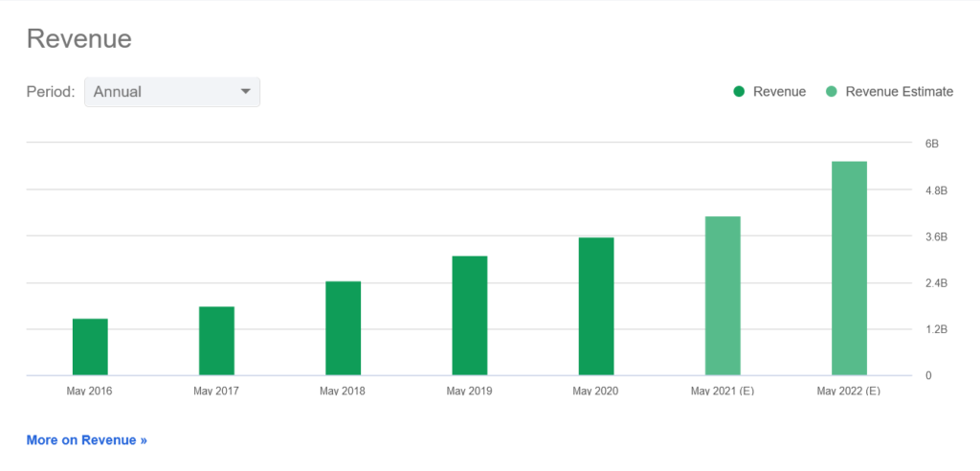Toggle the Revenue Estimate series legend label

(x=900, y=92)
